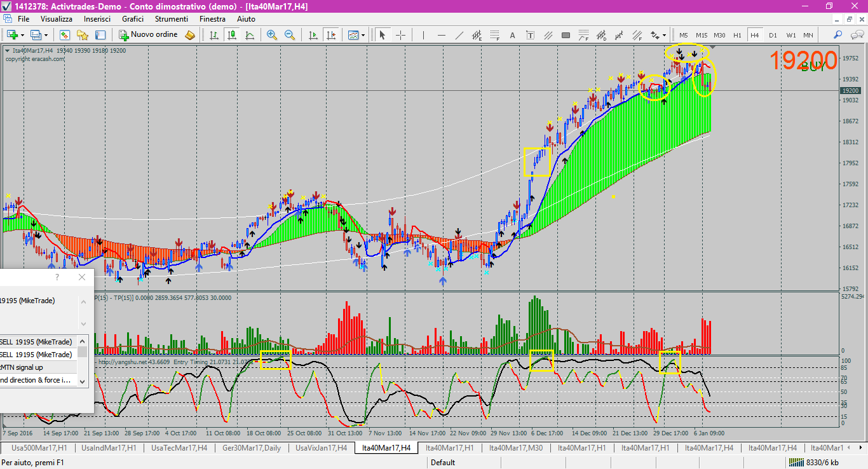Switch chart to candlesticks type
The height and width of the screenshot is (469, 868).
coord(232,35)
